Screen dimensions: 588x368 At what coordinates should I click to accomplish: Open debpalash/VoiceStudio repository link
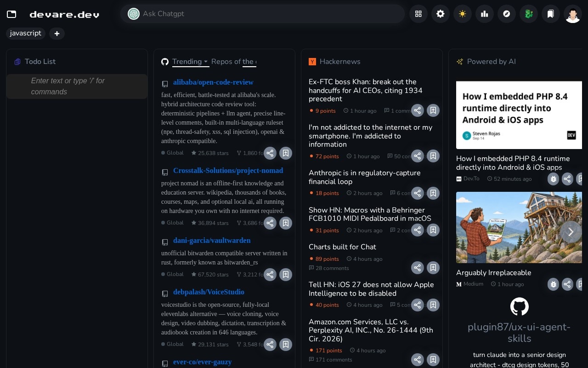(209, 292)
